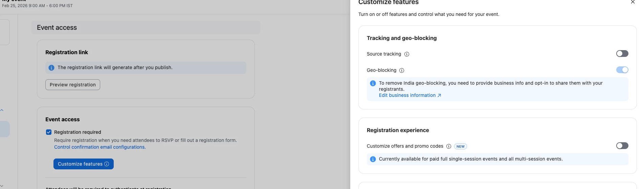
Task: Toggle Customize offers and promo codes on
Action: [622, 146]
